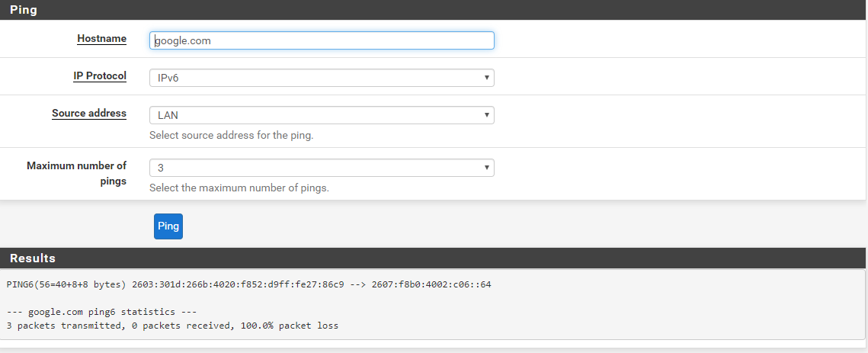This screenshot has height=353, width=868.
Task: Click the Results panel header bar
Action: click(x=433, y=258)
